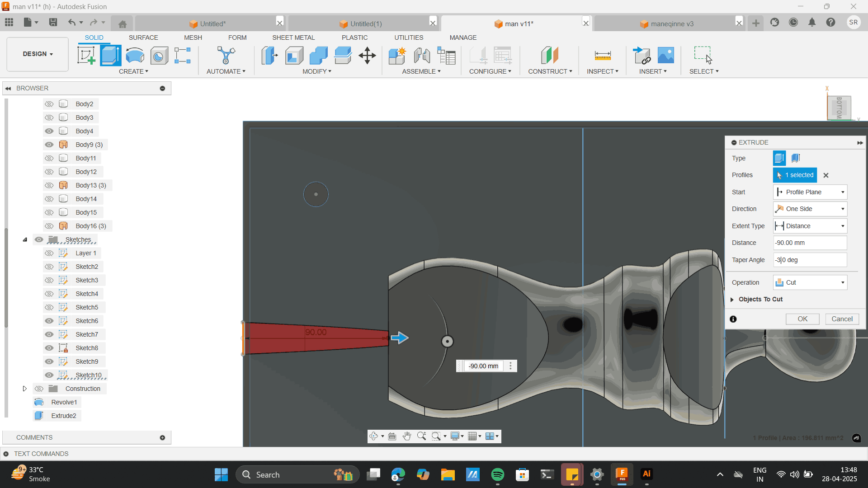This screenshot has width=868, height=488.
Task: Activate the Move/Copy tool
Action: pyautogui.click(x=367, y=56)
